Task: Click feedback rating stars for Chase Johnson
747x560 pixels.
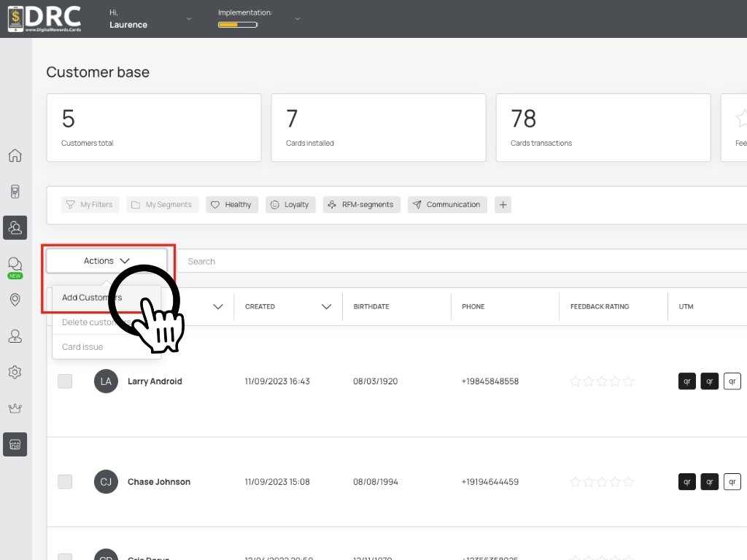Action: coord(602,481)
